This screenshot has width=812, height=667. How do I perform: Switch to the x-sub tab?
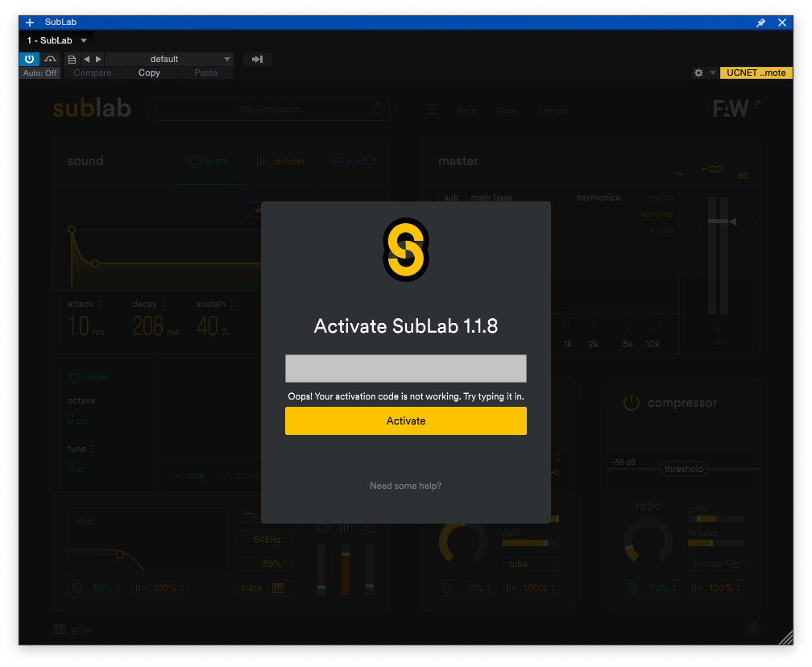click(353, 161)
